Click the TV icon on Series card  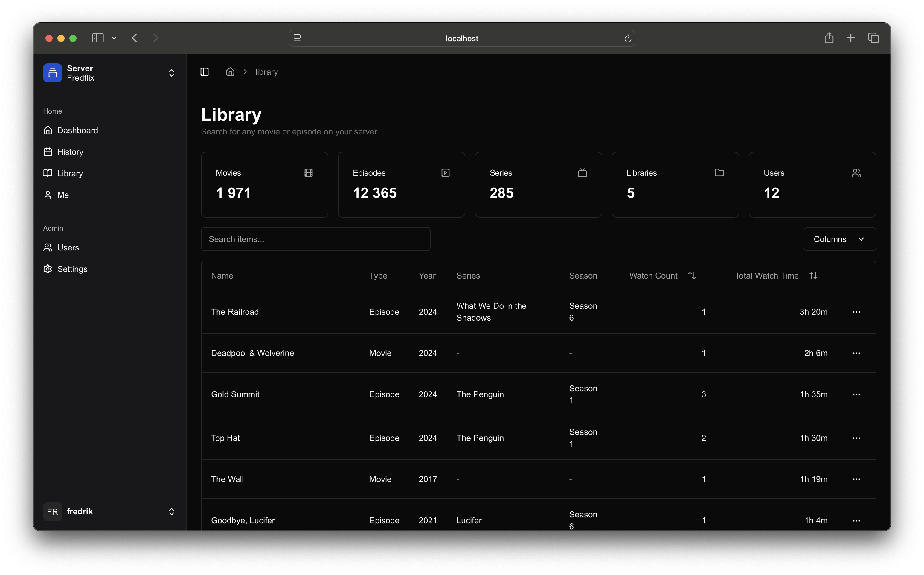click(x=583, y=173)
